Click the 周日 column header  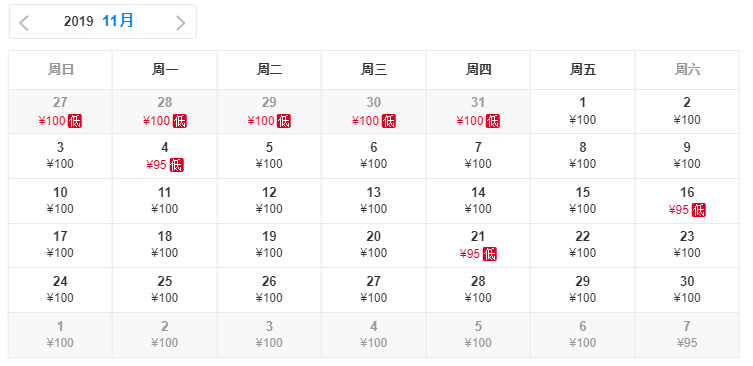click(x=61, y=70)
